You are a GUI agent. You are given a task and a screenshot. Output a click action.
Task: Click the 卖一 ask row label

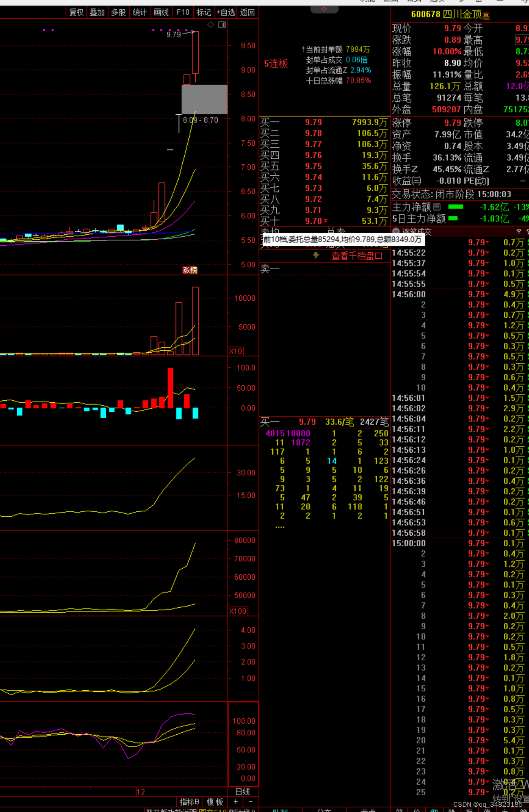(x=270, y=268)
